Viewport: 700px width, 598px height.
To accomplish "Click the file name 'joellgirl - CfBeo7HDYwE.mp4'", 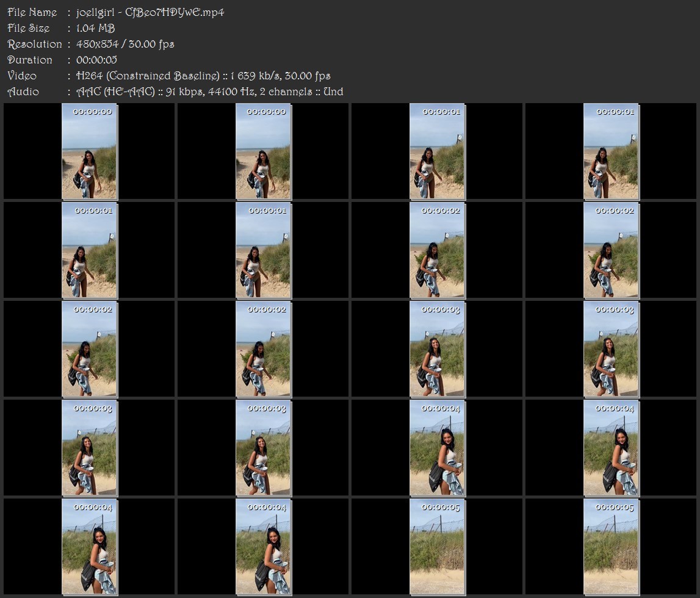I will click(150, 12).
